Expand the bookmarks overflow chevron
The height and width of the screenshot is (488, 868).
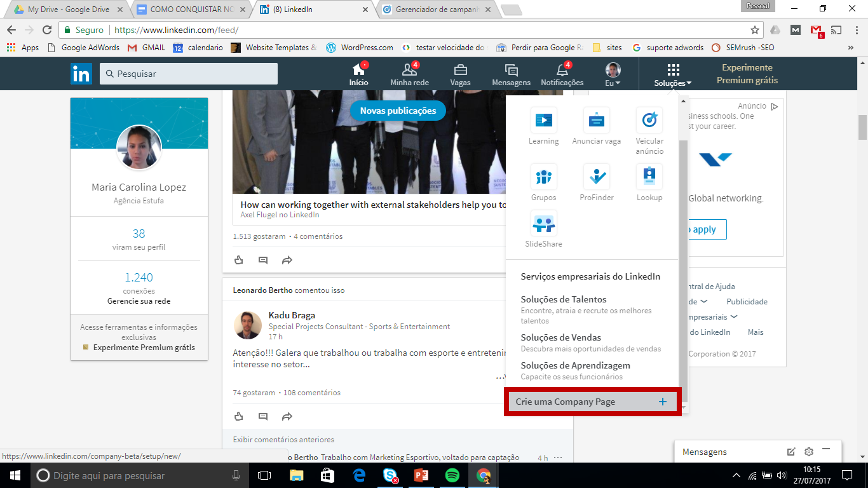tap(851, 48)
